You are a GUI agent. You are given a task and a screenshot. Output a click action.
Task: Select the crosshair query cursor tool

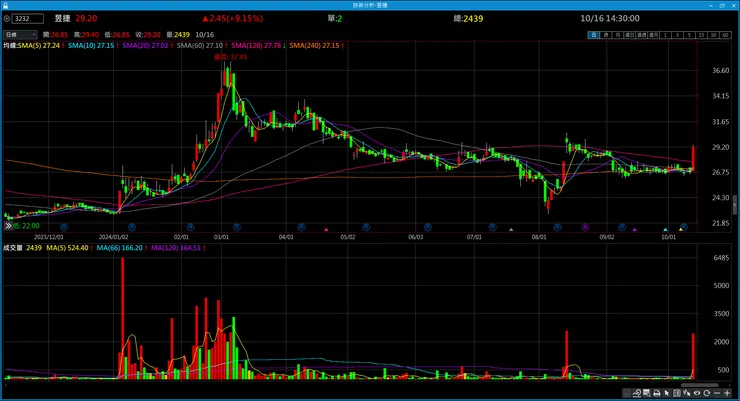[687, 393]
